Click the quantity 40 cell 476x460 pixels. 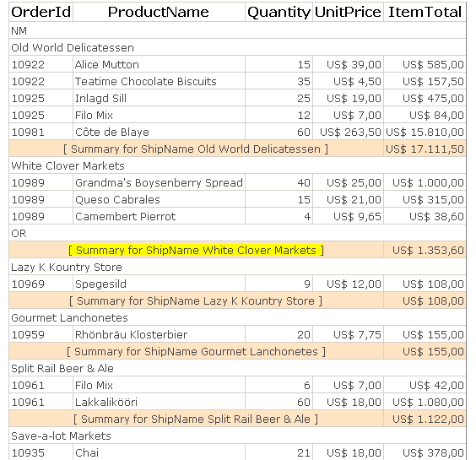279,182
